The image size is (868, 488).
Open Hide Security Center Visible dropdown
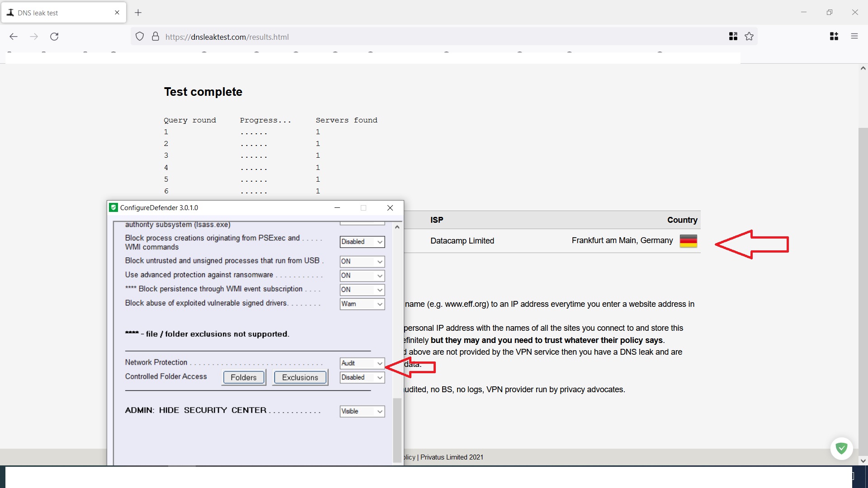pos(362,411)
